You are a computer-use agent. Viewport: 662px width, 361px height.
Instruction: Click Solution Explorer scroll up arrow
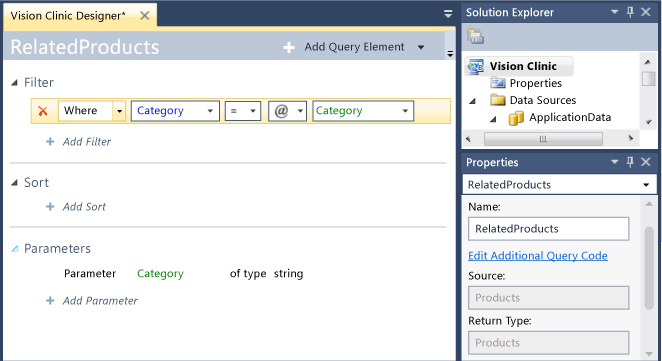(648, 62)
